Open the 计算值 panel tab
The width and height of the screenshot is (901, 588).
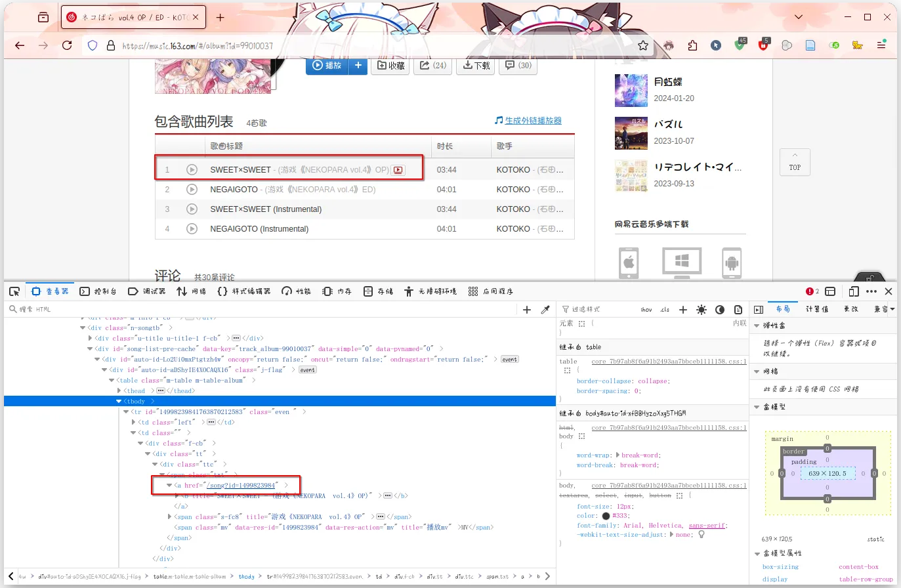click(817, 308)
